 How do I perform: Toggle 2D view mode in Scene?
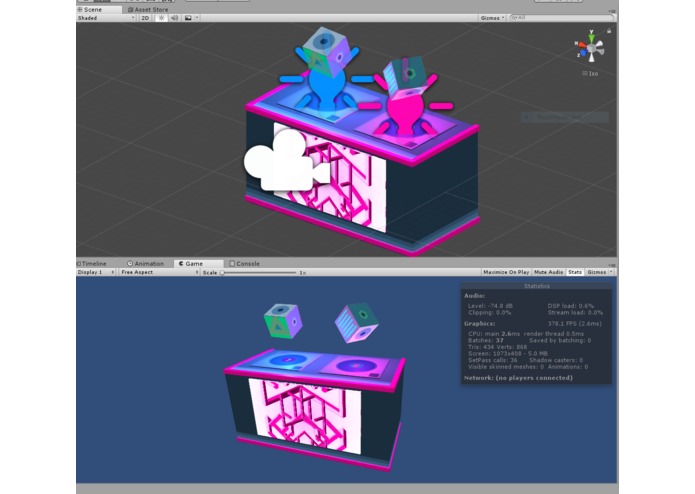point(145,18)
